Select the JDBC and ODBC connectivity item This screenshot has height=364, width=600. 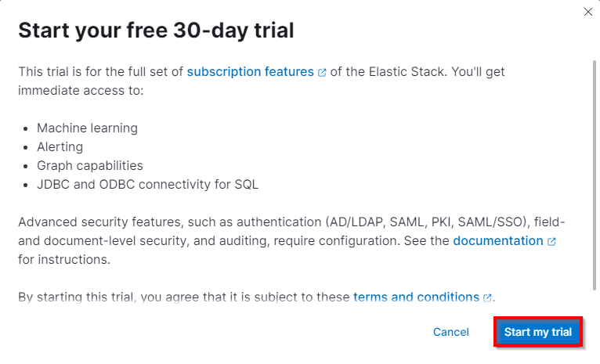pos(147,184)
